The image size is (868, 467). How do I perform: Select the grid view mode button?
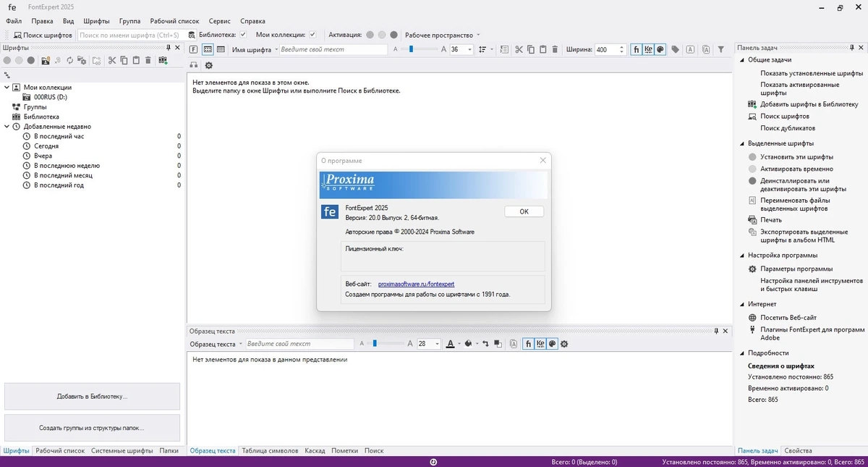click(208, 49)
